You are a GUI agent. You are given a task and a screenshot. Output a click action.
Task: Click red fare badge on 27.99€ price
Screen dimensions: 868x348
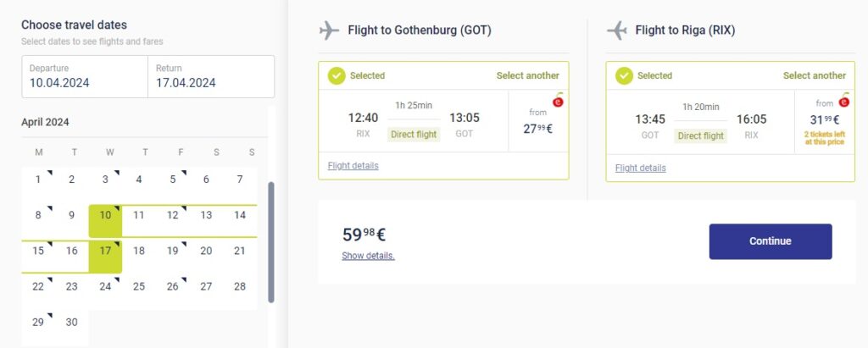pyautogui.click(x=558, y=102)
